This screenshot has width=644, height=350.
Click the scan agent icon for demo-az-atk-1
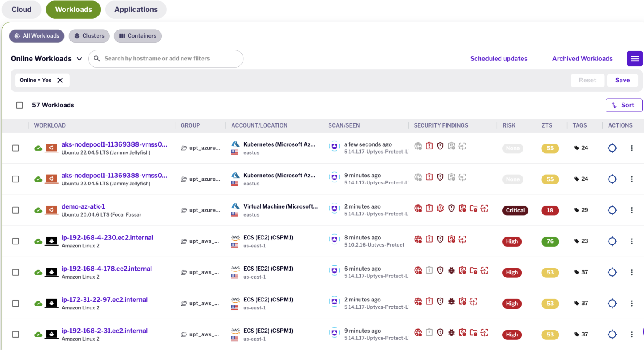[334, 208]
